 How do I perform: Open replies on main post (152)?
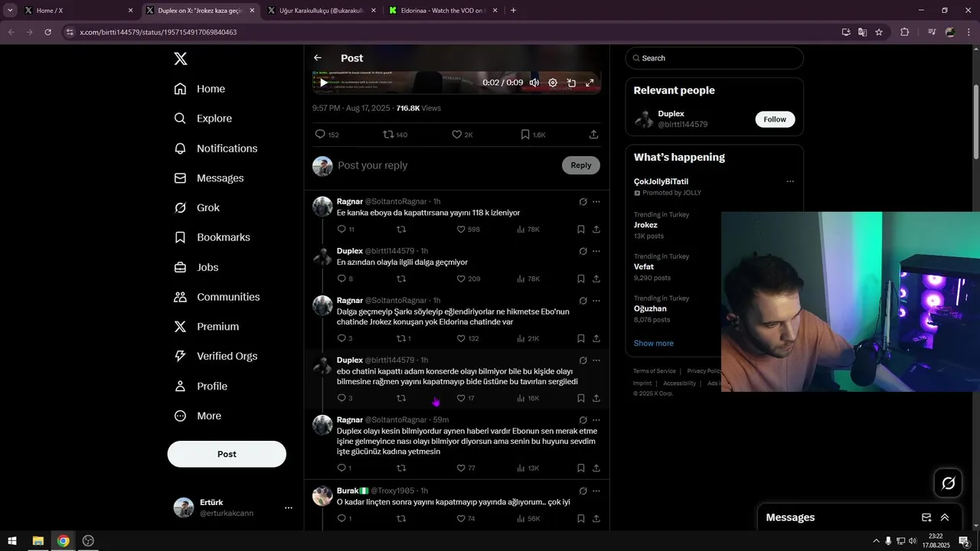point(327,135)
